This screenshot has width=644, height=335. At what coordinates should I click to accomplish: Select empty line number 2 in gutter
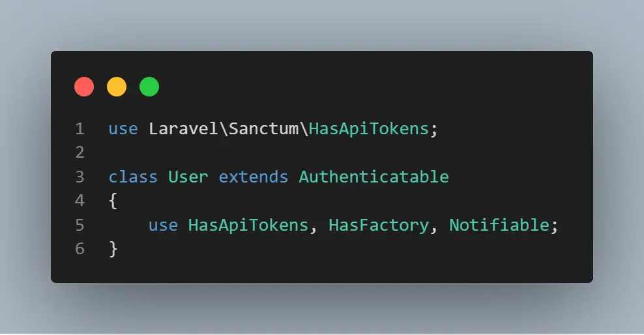(80, 153)
